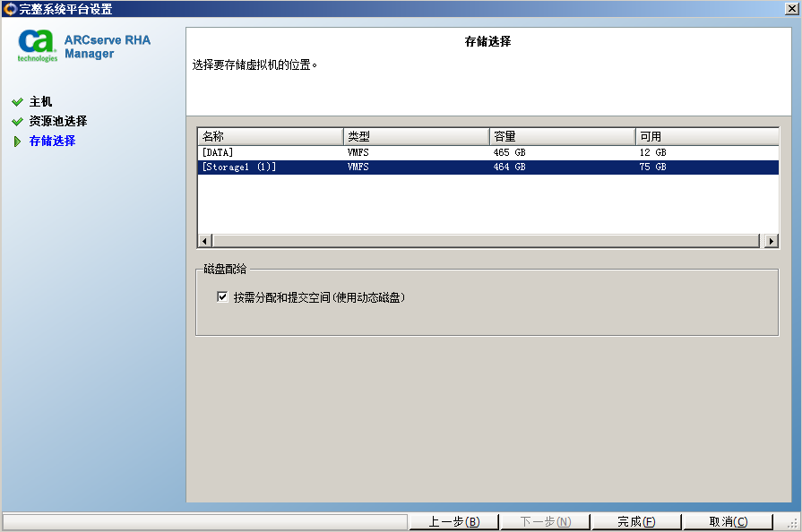
Task: Click 上一步(B) to go back
Action: [453, 521]
